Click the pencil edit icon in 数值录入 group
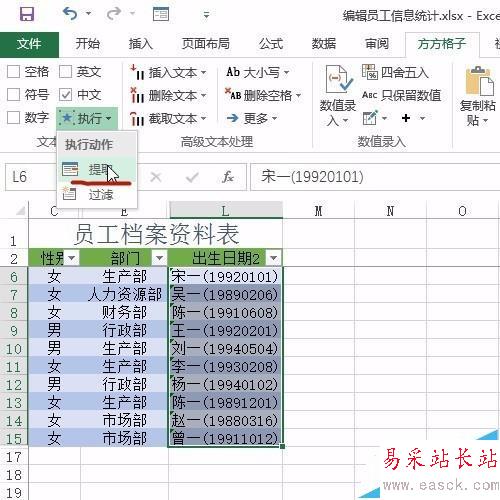 click(370, 118)
